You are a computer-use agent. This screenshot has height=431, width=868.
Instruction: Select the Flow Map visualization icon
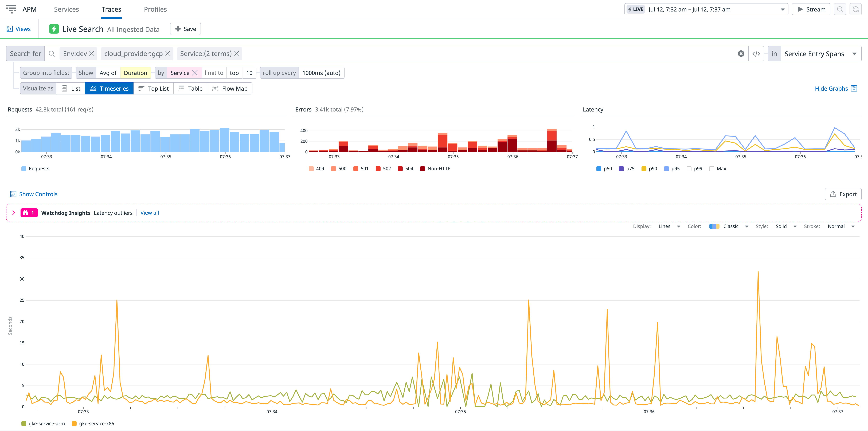[215, 88]
